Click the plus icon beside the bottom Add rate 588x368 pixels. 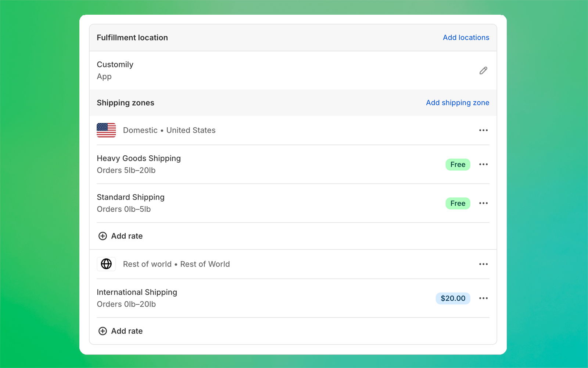pos(103,331)
